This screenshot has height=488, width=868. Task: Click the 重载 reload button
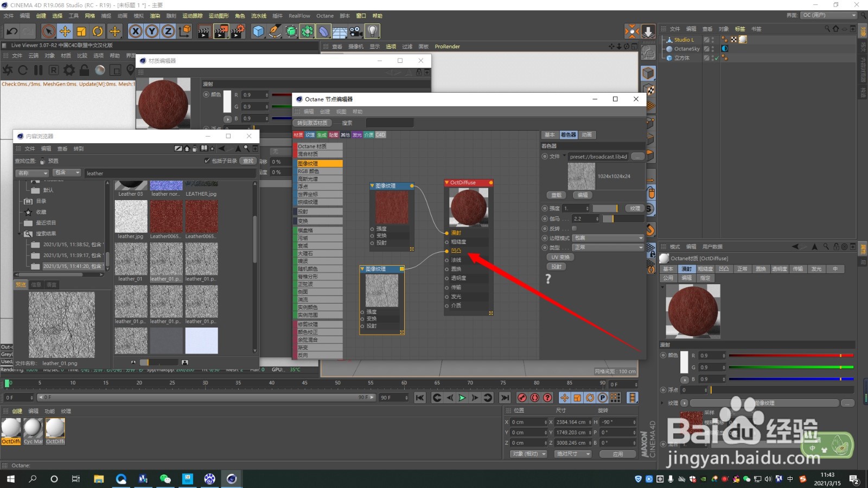(557, 195)
